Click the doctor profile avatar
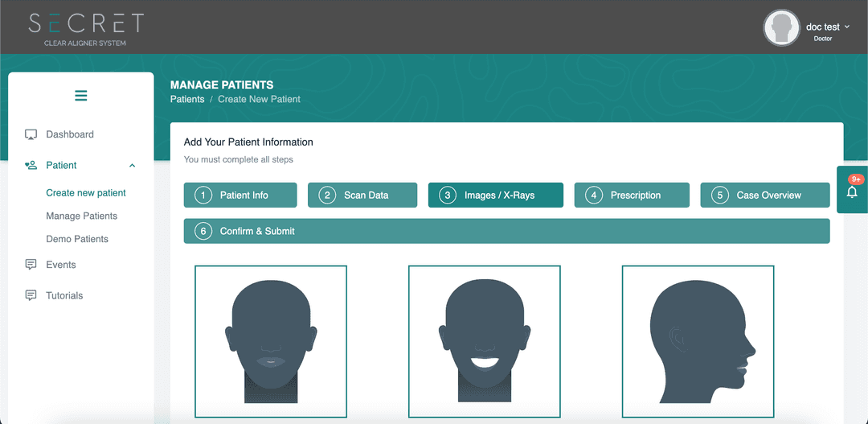Image resolution: width=868 pixels, height=424 pixels. click(x=782, y=27)
